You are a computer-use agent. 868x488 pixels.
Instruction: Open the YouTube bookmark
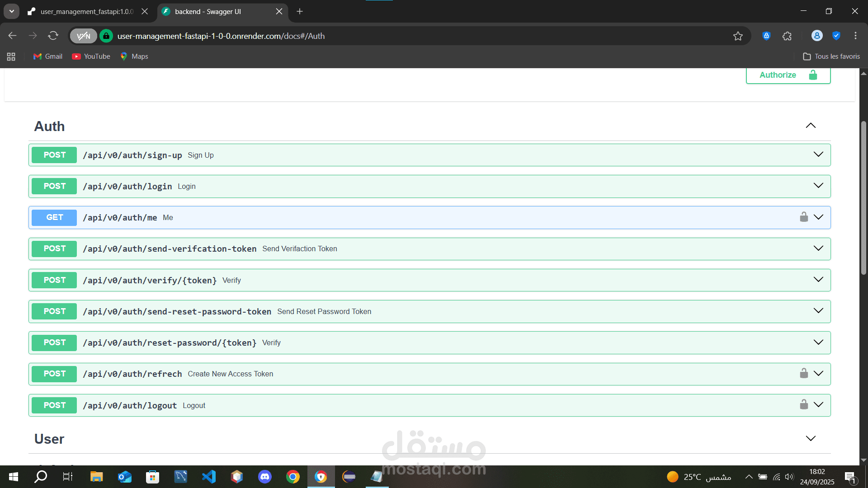coord(91,56)
